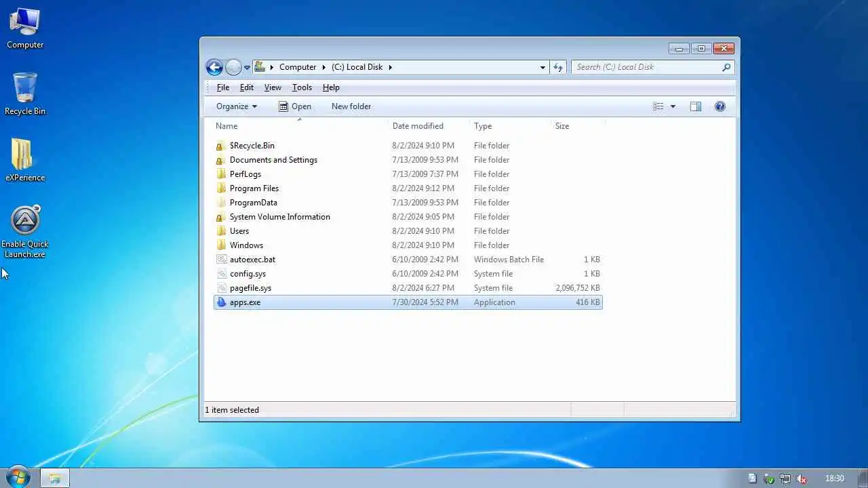Screen dimensions: 868x488
Task: Click New folder in the toolbar
Action: point(351,106)
